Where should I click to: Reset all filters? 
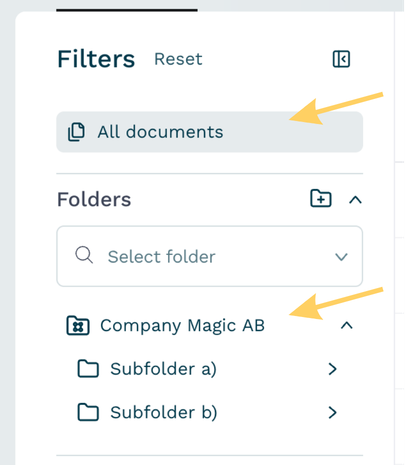coord(178,59)
